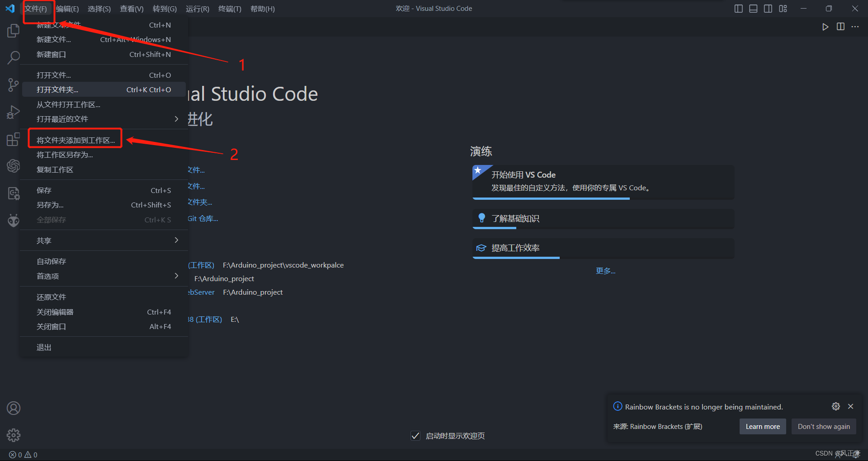Open the 了解基础知识 walkthrough

(604, 219)
